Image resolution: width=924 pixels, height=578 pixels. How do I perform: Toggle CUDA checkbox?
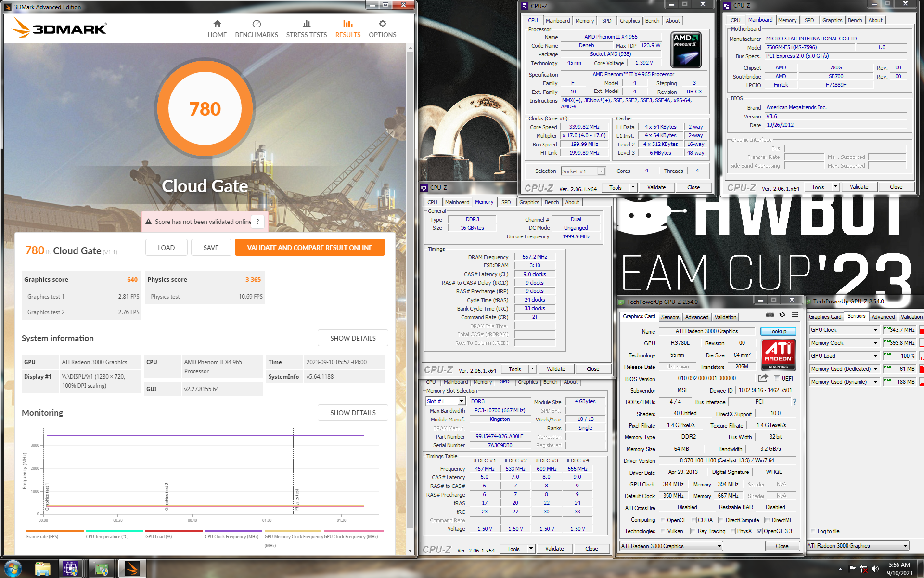(693, 520)
